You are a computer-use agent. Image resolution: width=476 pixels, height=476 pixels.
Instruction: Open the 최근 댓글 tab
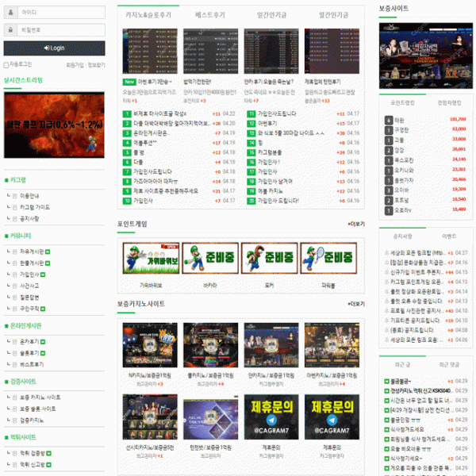point(449,364)
